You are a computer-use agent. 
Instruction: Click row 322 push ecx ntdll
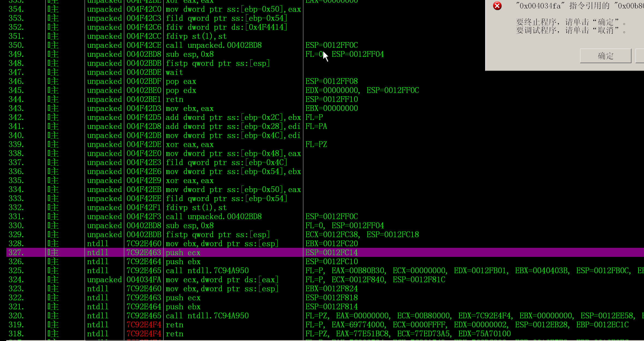(x=325, y=298)
